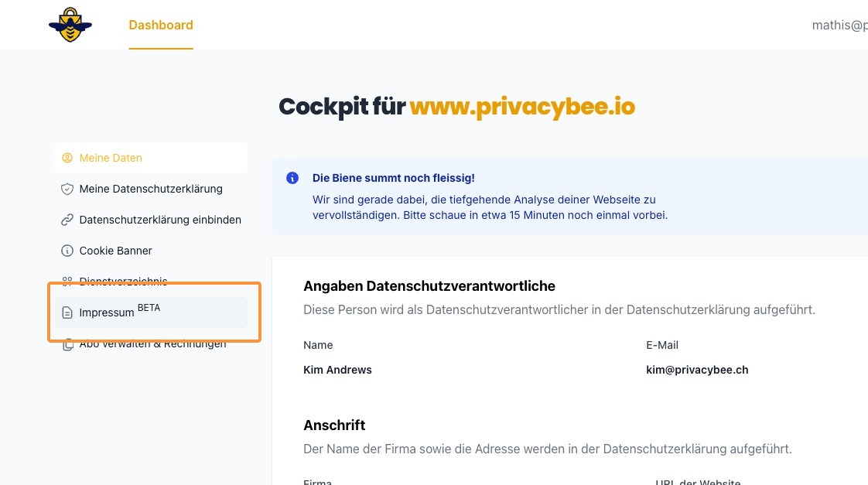Click the kim@privacybee.ch email address
Image resolution: width=868 pixels, height=485 pixels.
pos(697,370)
